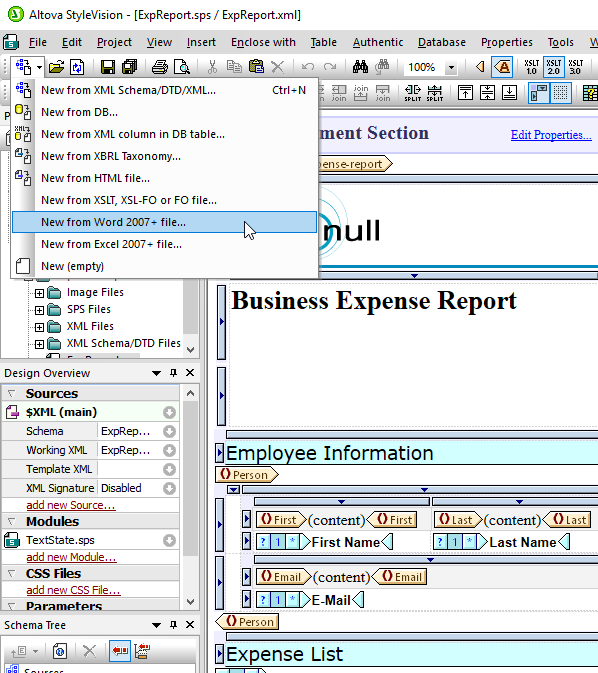Click the Edit Properties link
Viewport: 598px width, 673px height.
point(551,135)
